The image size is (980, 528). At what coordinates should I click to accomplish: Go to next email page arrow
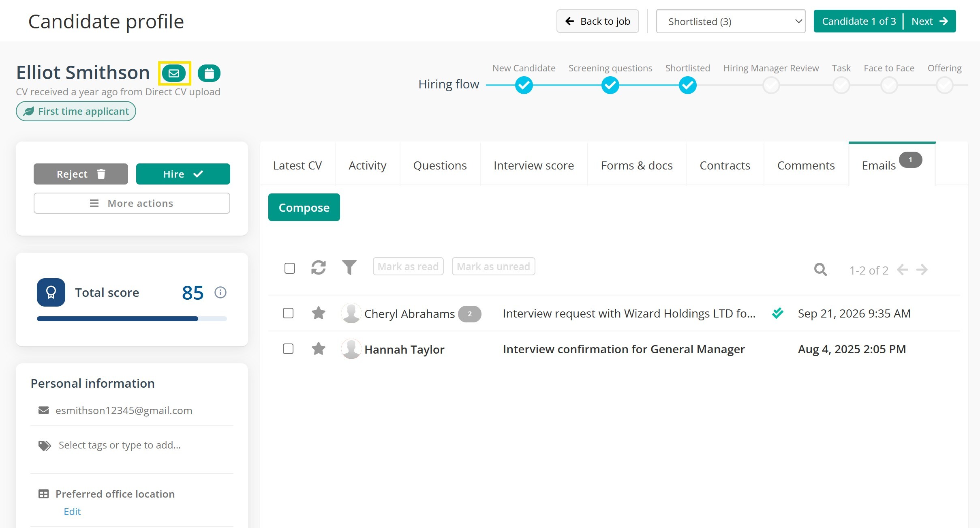(x=922, y=270)
